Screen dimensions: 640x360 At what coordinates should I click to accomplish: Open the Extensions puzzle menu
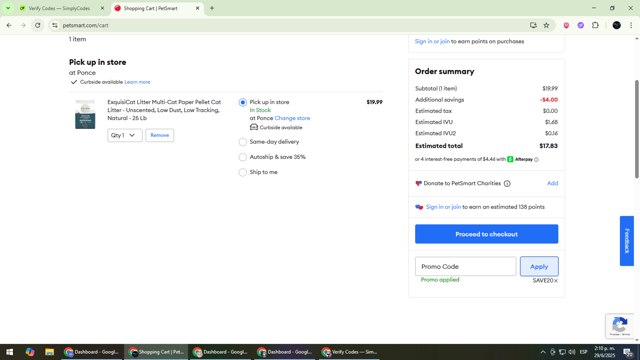pos(595,25)
